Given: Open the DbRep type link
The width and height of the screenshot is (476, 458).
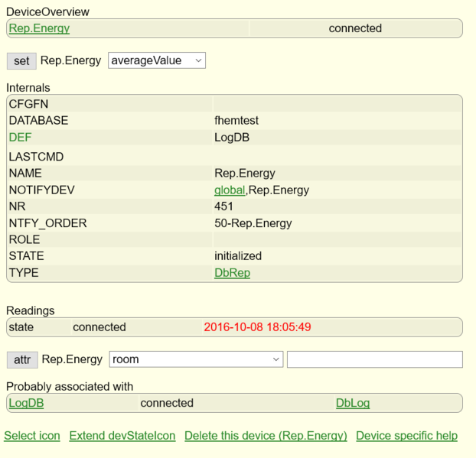Looking at the screenshot, I should [x=232, y=273].
